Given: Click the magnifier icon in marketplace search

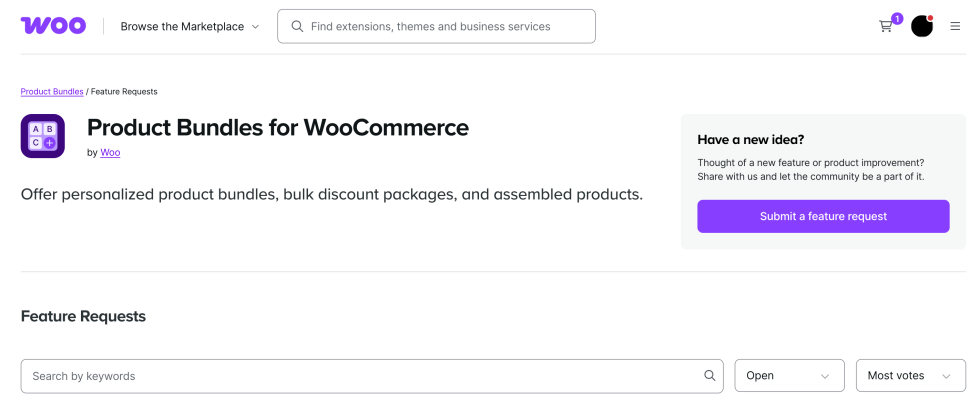Looking at the screenshot, I should click(297, 27).
